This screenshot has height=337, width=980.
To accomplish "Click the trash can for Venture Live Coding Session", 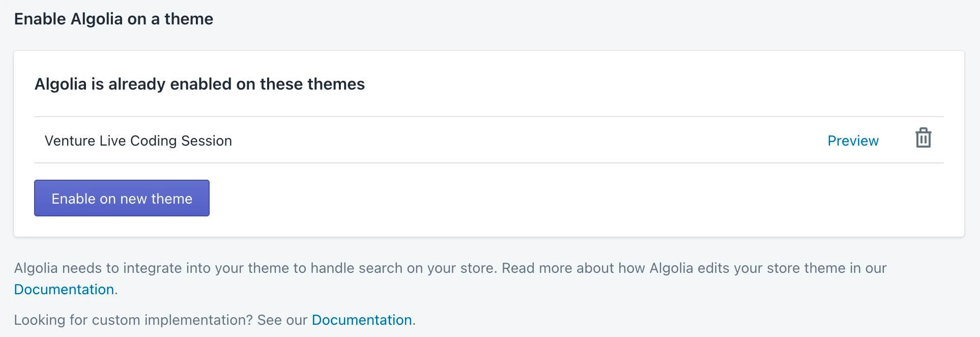I will click(923, 137).
